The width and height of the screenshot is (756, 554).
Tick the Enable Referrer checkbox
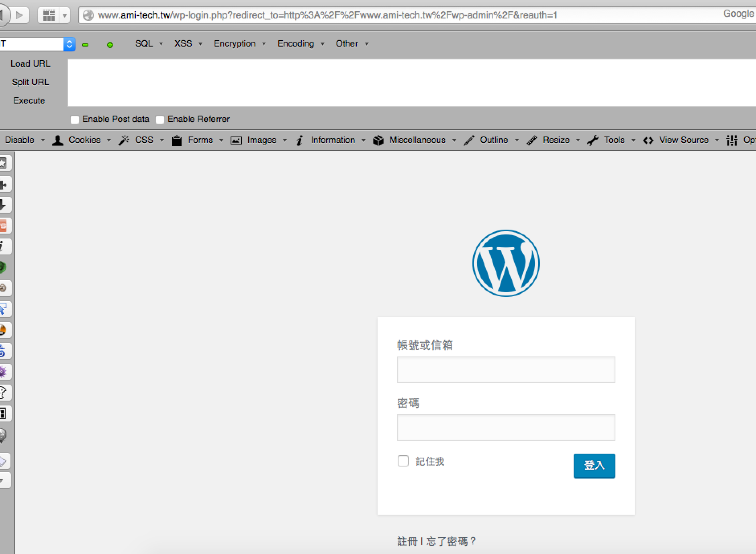click(160, 120)
